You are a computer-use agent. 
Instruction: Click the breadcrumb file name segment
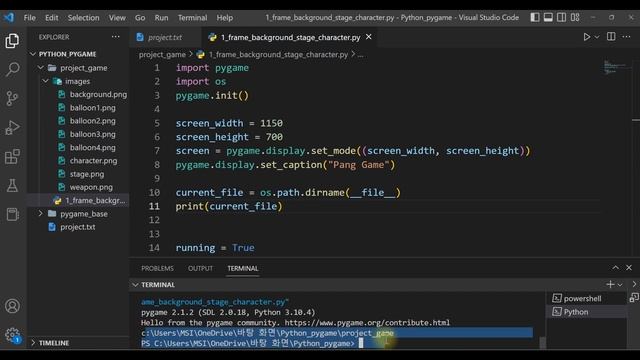click(x=278, y=54)
